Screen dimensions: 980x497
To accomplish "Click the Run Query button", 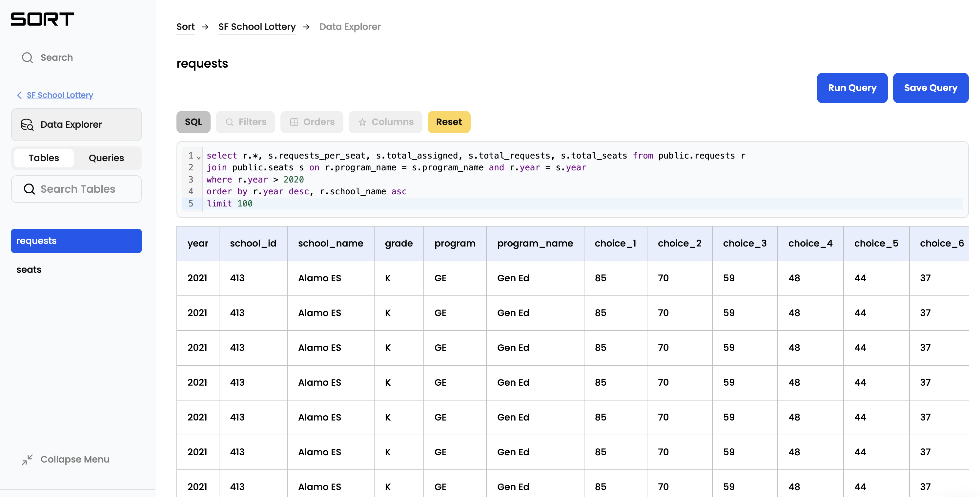I will [x=852, y=88].
